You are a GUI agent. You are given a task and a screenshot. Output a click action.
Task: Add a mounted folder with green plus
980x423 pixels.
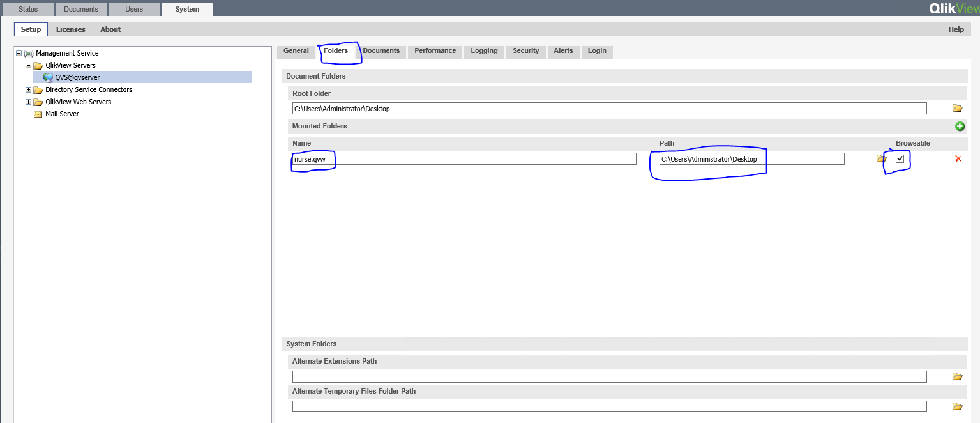pos(960,127)
